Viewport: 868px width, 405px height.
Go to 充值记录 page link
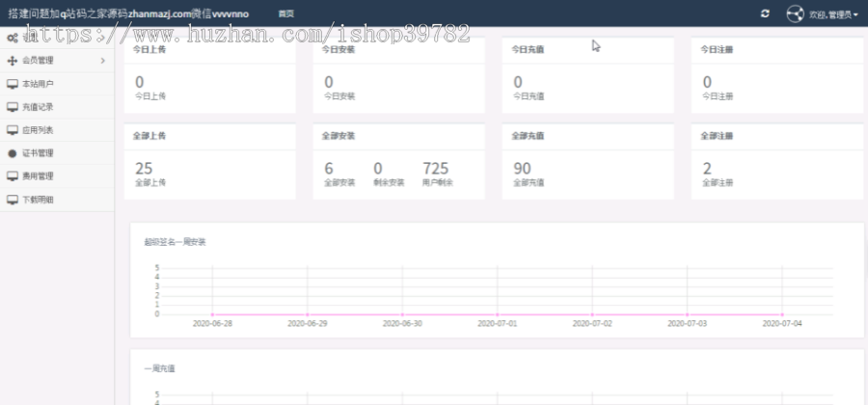click(x=38, y=107)
